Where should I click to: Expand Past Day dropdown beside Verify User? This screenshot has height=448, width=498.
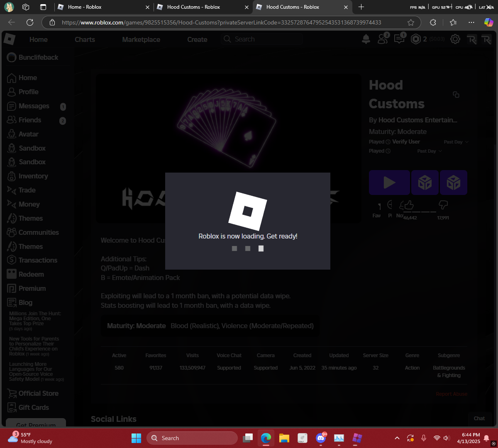tap(456, 142)
